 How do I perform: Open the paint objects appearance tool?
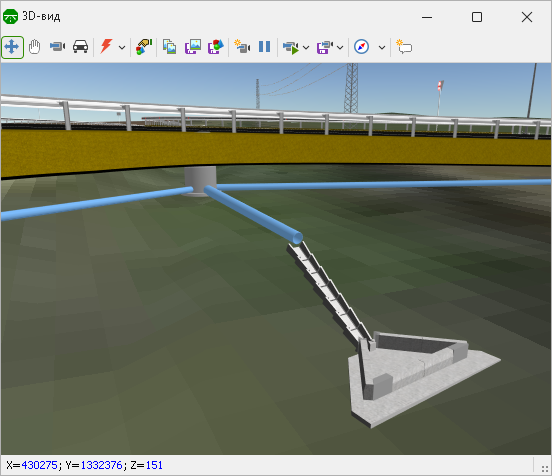[x=144, y=46]
